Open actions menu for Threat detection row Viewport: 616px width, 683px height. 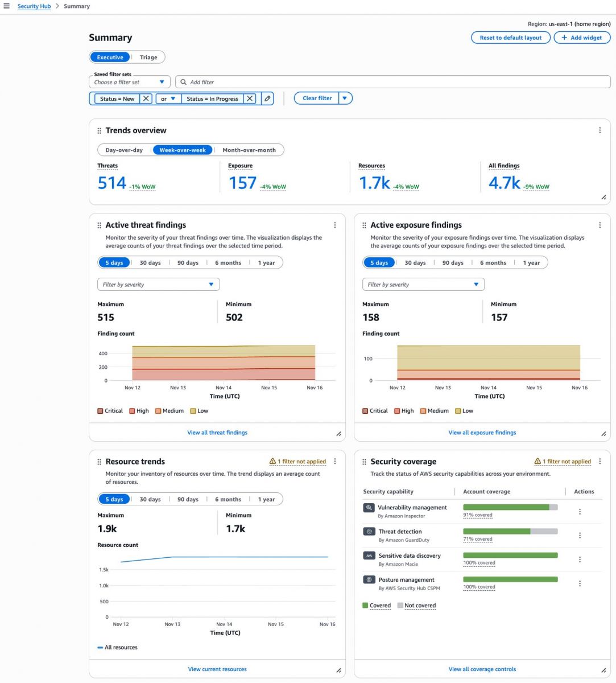click(x=580, y=536)
